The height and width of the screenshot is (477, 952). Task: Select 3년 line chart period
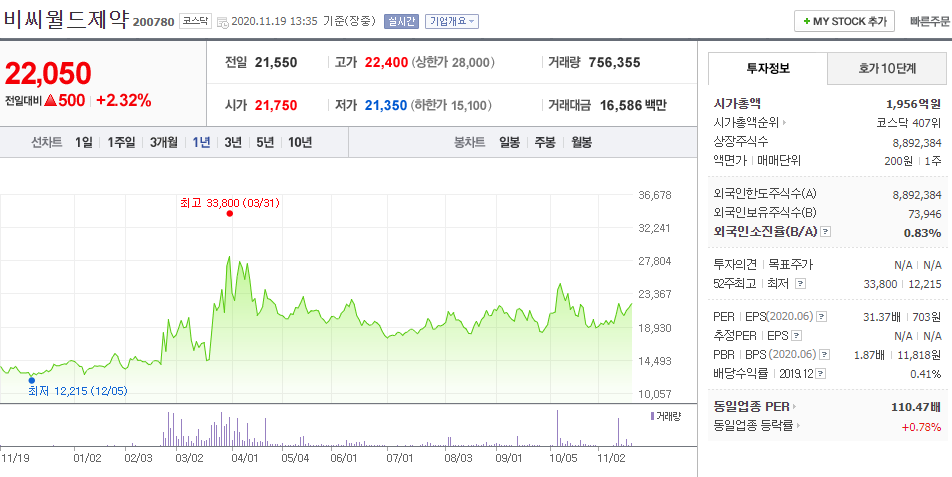tap(233, 143)
